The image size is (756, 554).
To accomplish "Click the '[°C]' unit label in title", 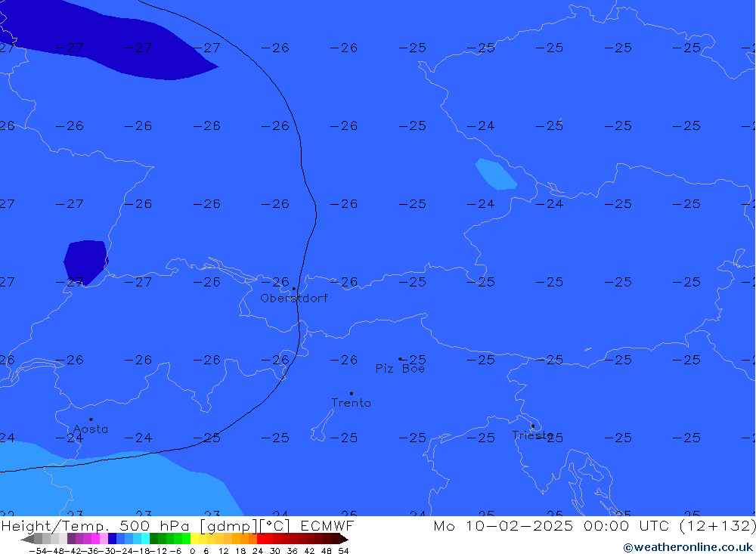I will coord(273,526).
